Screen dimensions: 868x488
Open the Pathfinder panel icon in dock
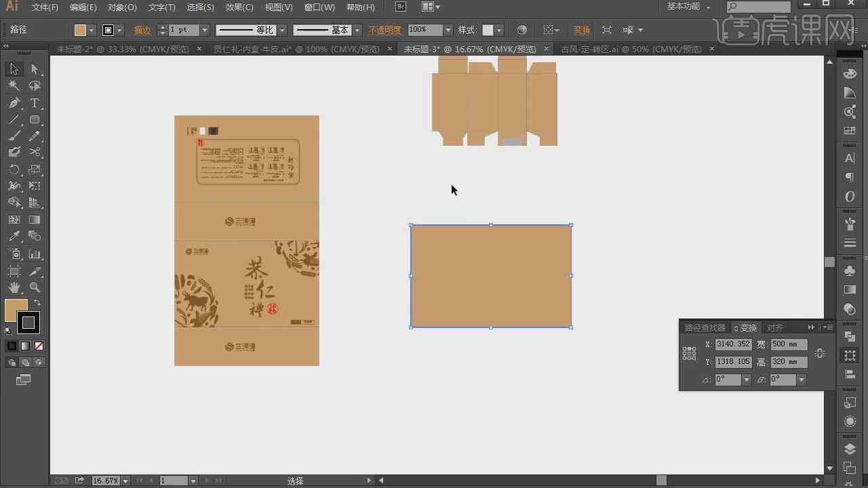click(x=850, y=336)
